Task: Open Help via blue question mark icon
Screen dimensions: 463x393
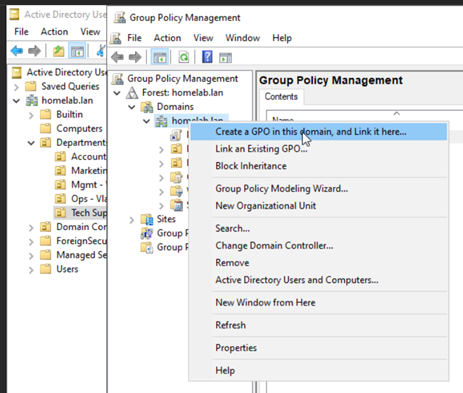Action: pyautogui.click(x=207, y=57)
